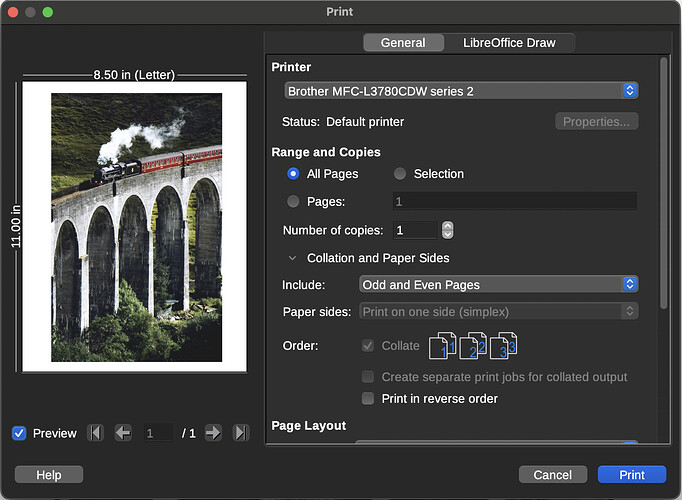Select the All Pages radio button
Viewport: 682px width, 500px height.
pyautogui.click(x=293, y=174)
